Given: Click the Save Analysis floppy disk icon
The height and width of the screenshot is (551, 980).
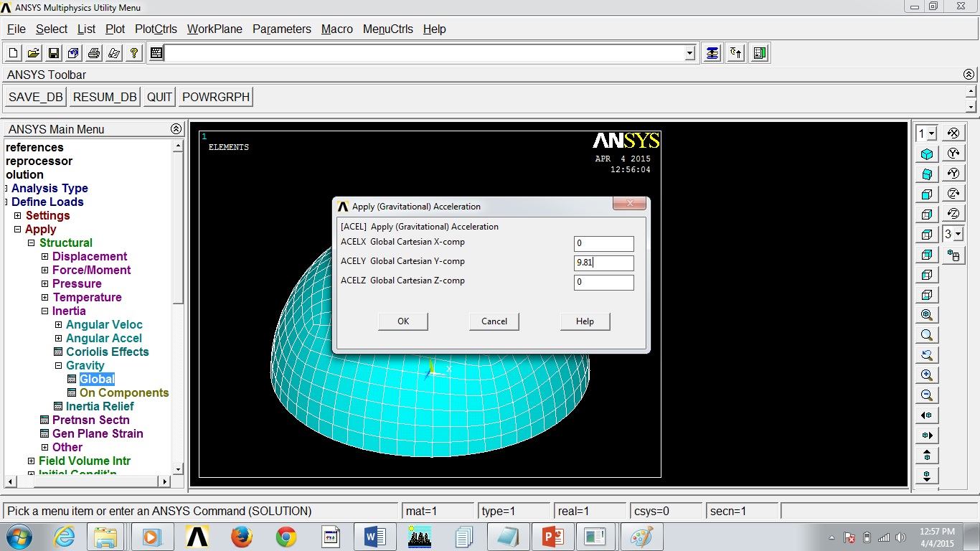Looking at the screenshot, I should pos(53,53).
